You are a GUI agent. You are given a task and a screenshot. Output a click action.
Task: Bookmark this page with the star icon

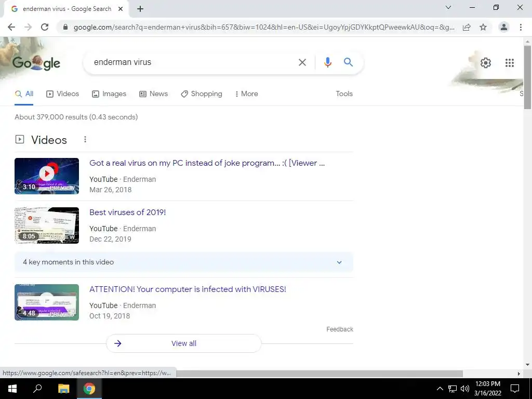click(483, 27)
